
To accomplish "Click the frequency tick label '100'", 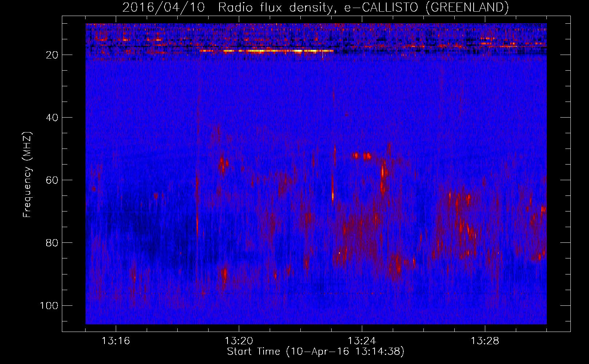I will (49, 305).
